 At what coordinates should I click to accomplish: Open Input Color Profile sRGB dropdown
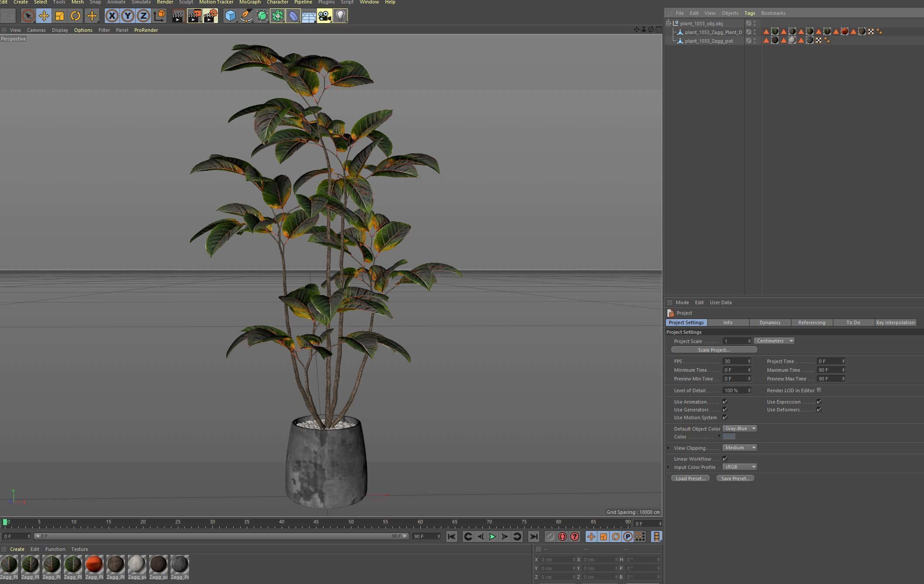pos(740,467)
